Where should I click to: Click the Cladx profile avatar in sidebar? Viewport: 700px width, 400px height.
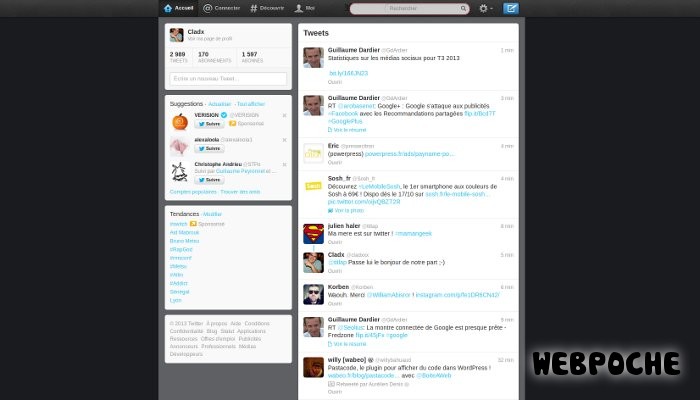pos(176,35)
